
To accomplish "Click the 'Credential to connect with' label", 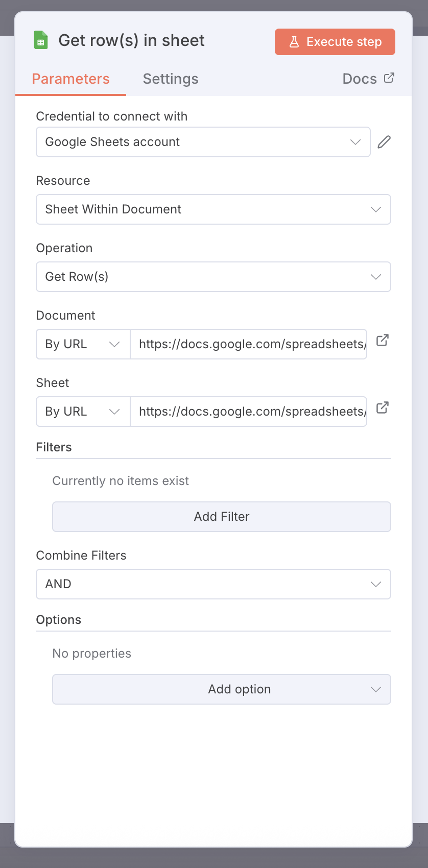I will click(112, 116).
